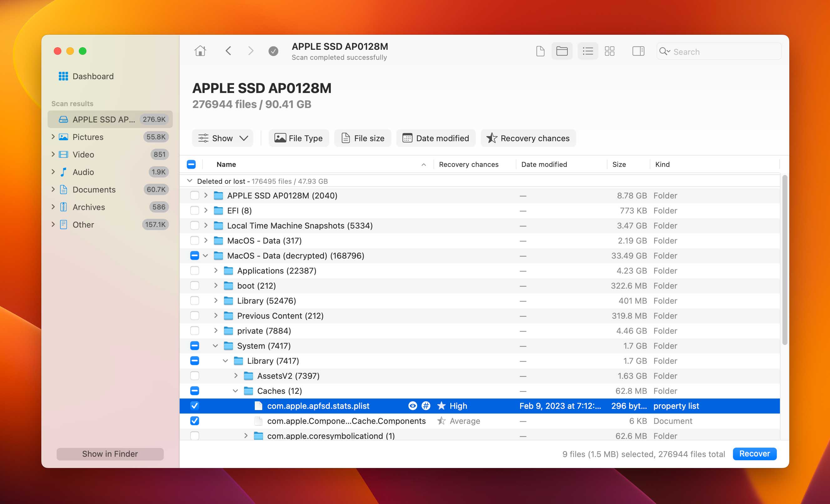This screenshot has height=504, width=830.
Task: Toggle checkbox for com.apple.apfsd.stats.plist
Action: coord(194,406)
